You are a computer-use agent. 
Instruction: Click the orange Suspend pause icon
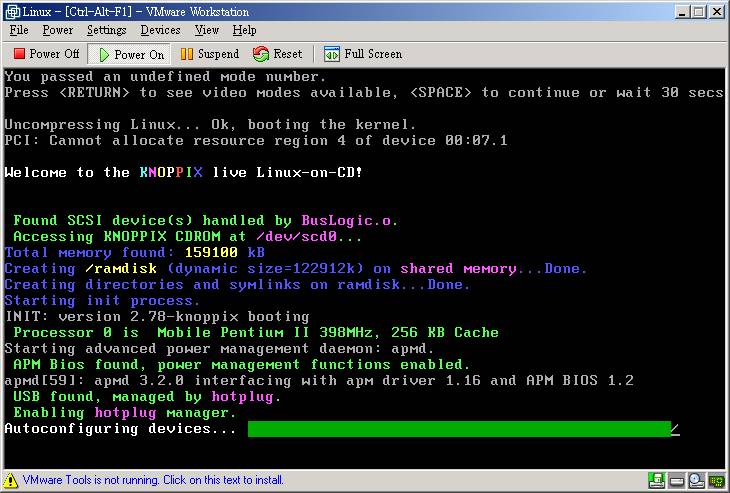coord(186,54)
